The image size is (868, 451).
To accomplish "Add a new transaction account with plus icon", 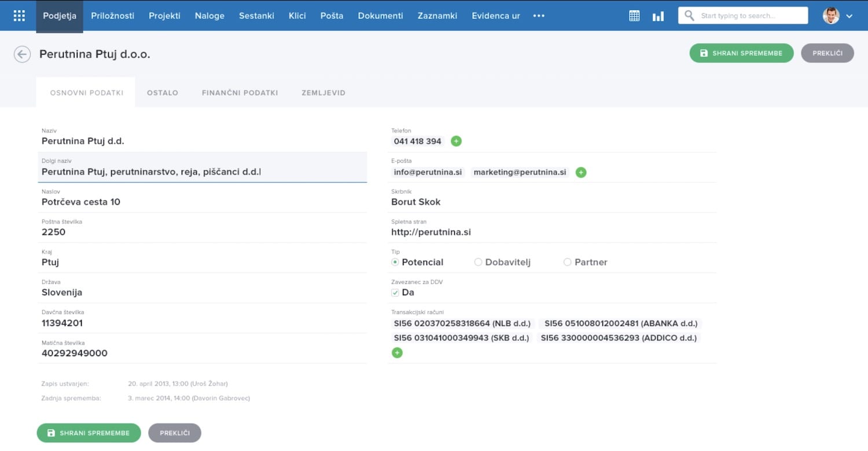I will pyautogui.click(x=397, y=353).
